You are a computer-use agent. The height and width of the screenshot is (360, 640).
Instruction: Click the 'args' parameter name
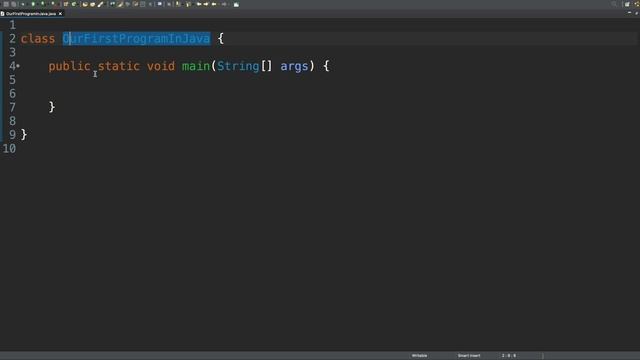pyautogui.click(x=294, y=66)
